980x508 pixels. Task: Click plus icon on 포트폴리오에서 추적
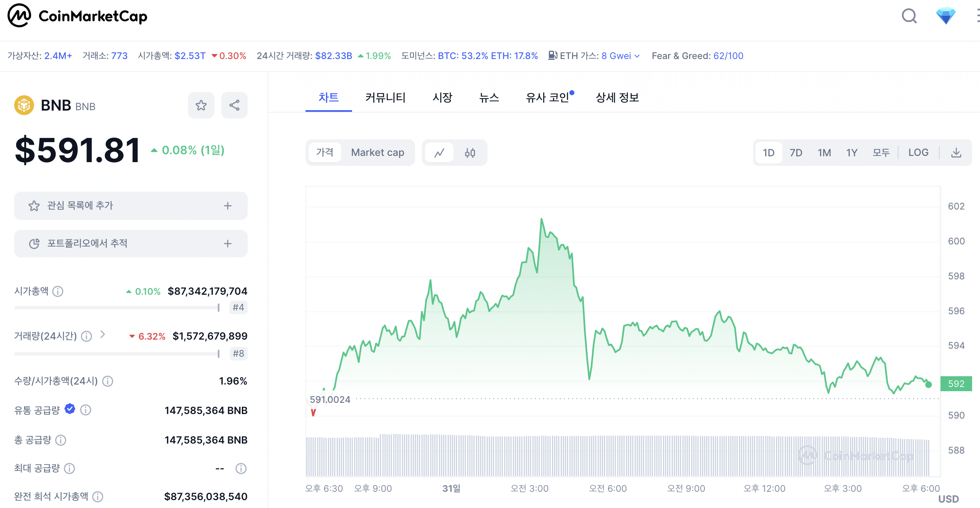[228, 244]
